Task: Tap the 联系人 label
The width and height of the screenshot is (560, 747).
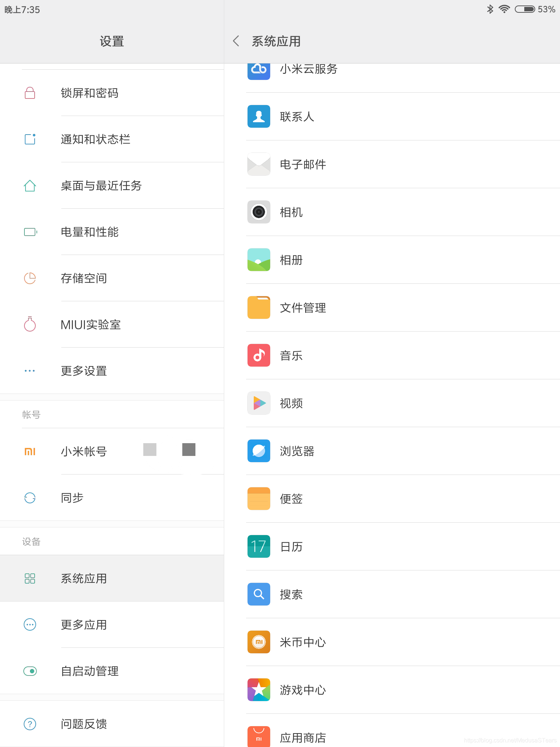Action: tap(297, 117)
